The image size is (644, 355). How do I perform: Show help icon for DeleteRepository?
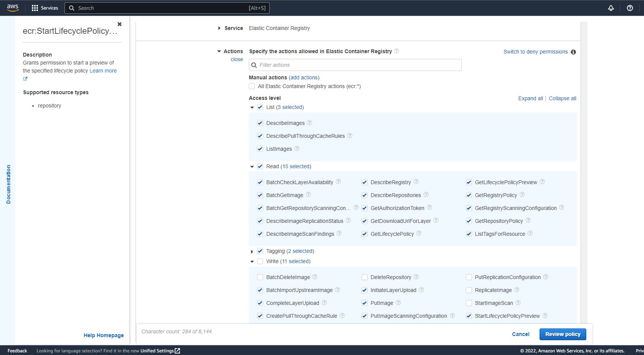tap(416, 277)
